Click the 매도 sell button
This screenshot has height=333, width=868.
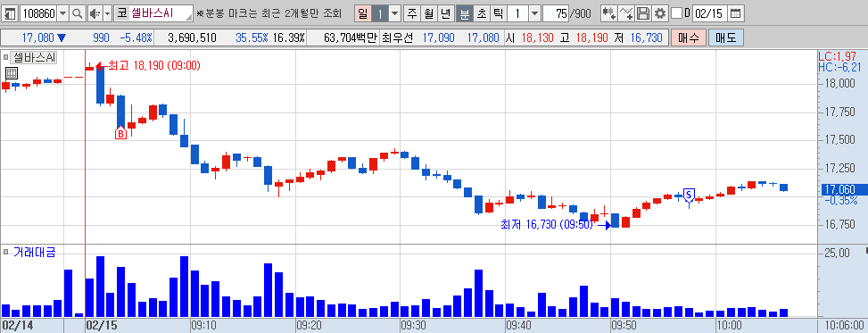click(726, 37)
